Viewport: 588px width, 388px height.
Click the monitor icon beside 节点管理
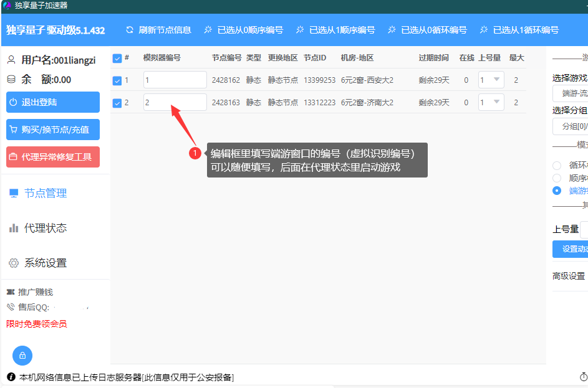pyautogui.click(x=14, y=193)
